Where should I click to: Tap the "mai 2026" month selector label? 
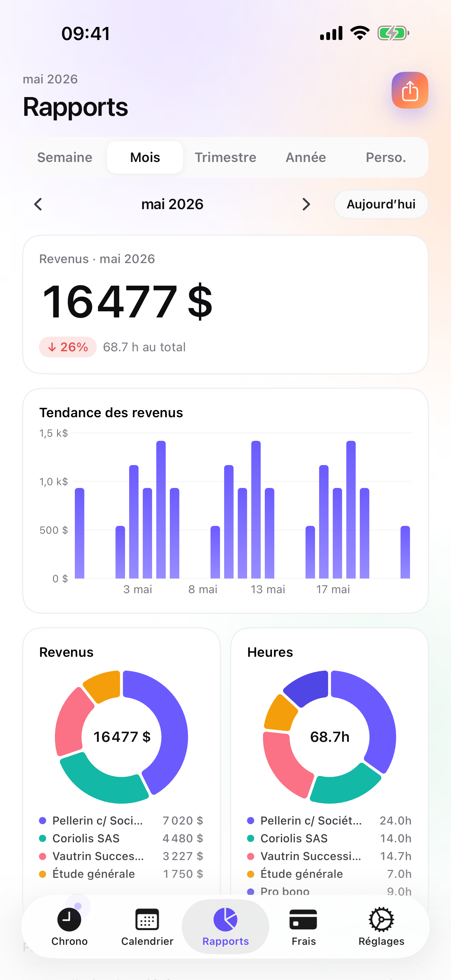coord(172,204)
